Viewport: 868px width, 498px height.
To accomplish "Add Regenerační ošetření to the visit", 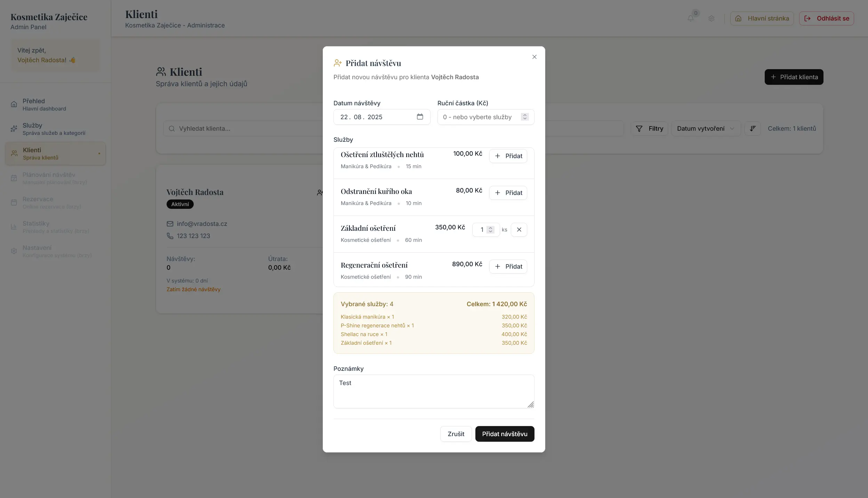I will (508, 267).
